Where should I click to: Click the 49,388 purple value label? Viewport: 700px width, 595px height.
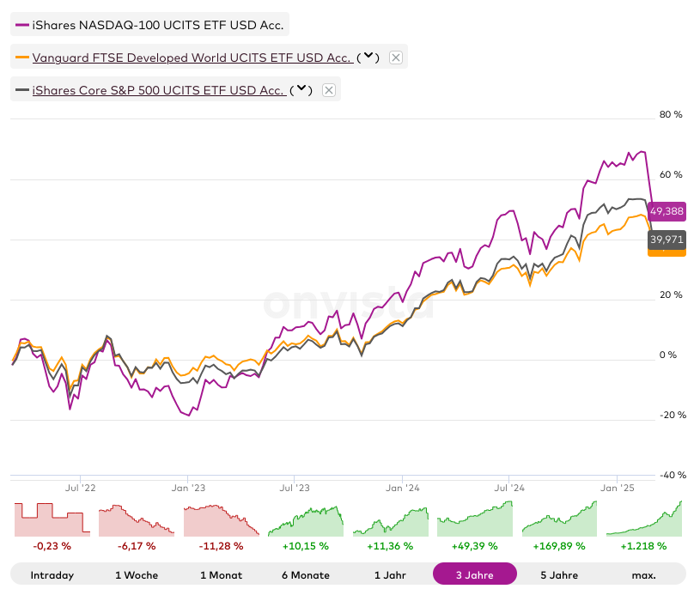click(x=667, y=210)
